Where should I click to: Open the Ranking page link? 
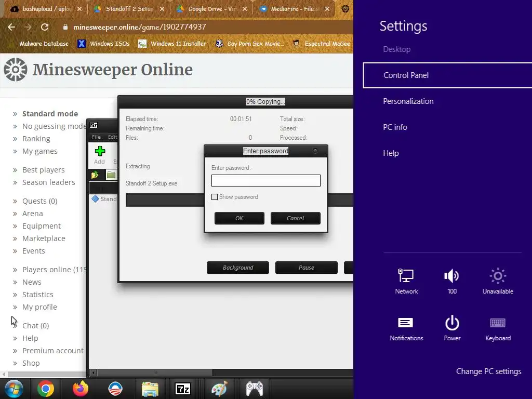(x=36, y=139)
